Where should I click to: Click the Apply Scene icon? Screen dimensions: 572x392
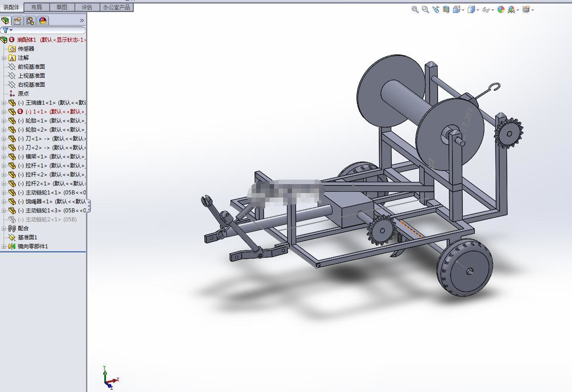[x=511, y=9]
